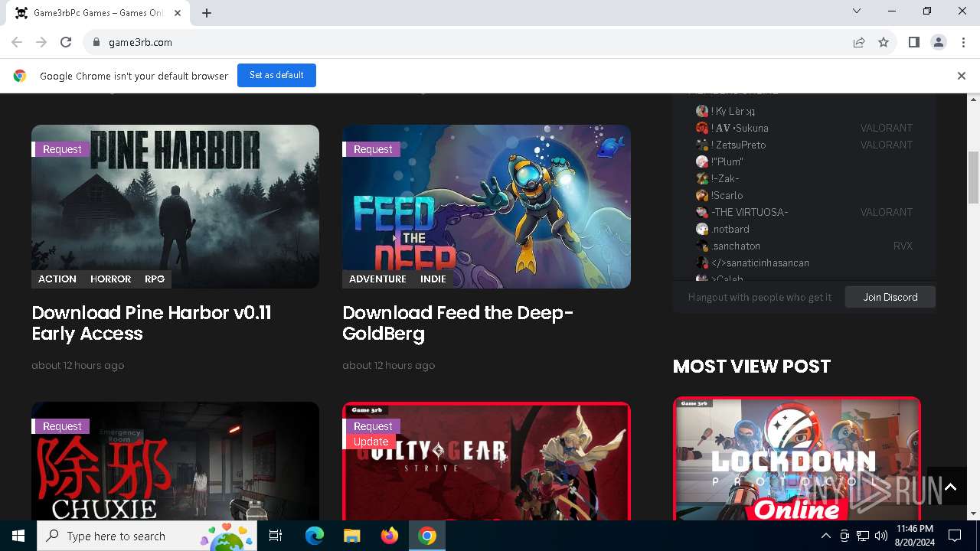Click the Request tag on Pine Harbor

pyautogui.click(x=60, y=149)
